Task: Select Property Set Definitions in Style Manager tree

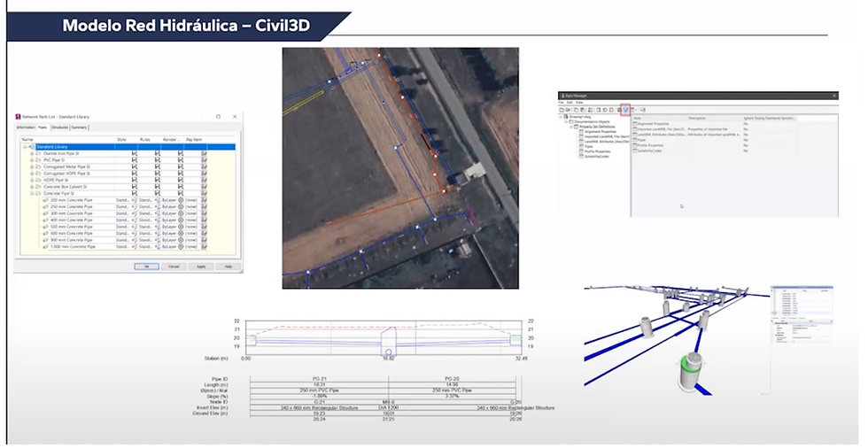Action: click(597, 127)
